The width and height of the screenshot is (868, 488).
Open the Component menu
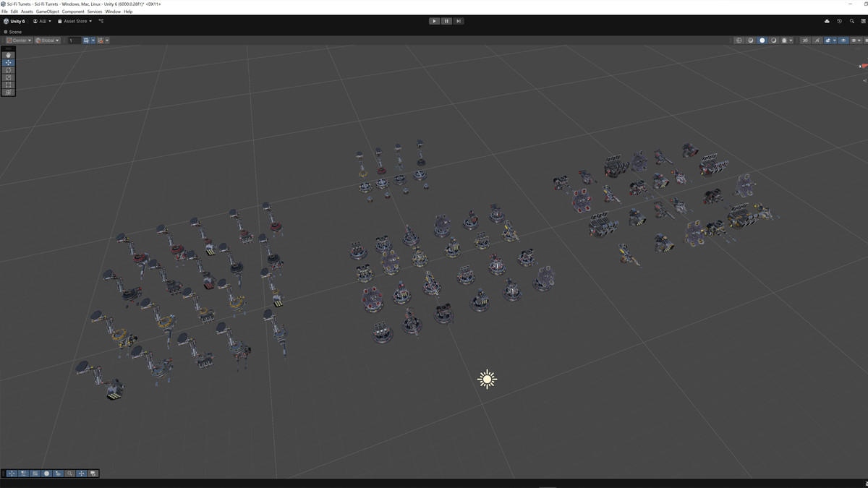[x=72, y=12]
